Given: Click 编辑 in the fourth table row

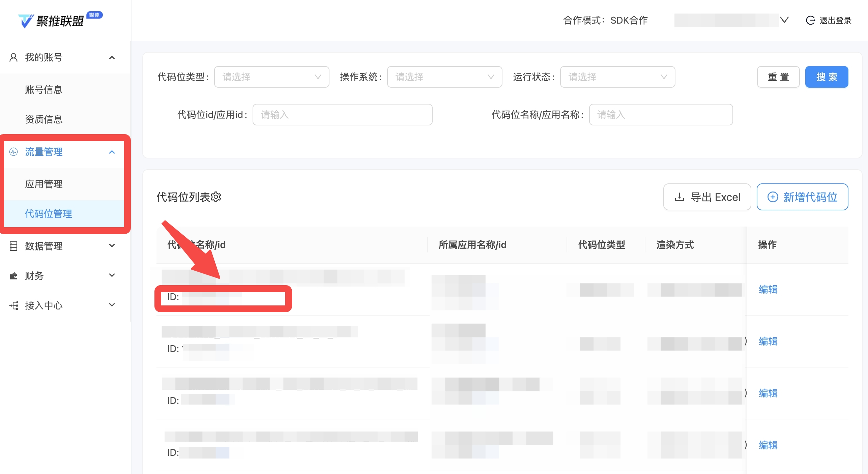Looking at the screenshot, I should [x=768, y=445].
